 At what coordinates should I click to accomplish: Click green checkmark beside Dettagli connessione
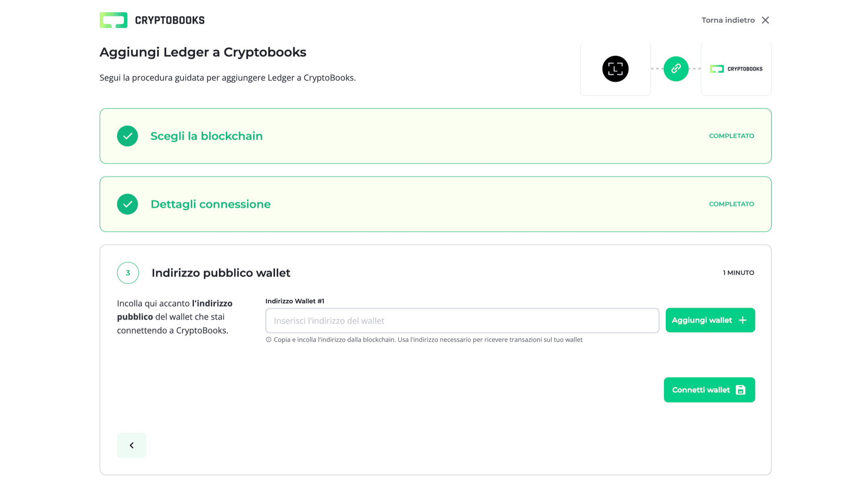(x=128, y=204)
